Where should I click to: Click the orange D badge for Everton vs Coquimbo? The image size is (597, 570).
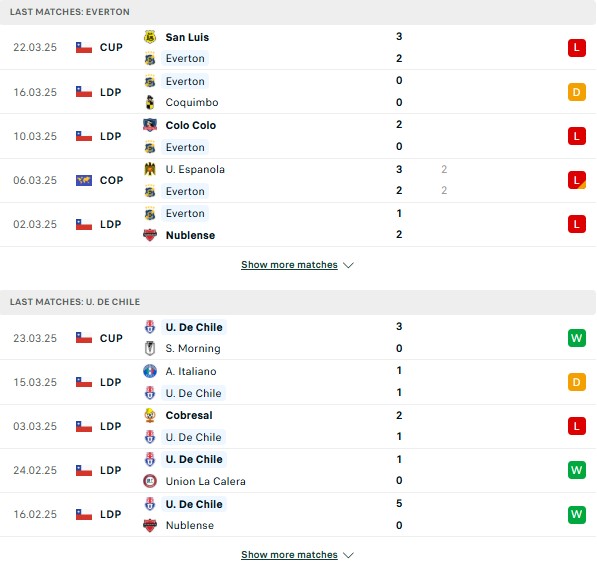pyautogui.click(x=576, y=92)
